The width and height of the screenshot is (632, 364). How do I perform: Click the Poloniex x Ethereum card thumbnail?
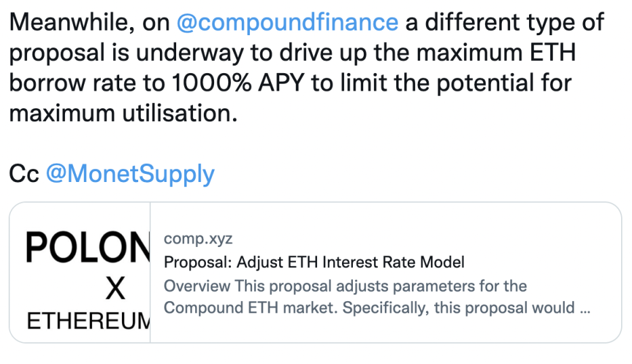click(x=81, y=272)
